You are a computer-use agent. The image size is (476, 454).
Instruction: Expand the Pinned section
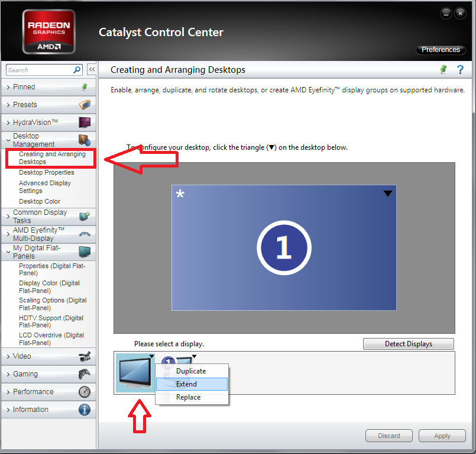(8, 87)
